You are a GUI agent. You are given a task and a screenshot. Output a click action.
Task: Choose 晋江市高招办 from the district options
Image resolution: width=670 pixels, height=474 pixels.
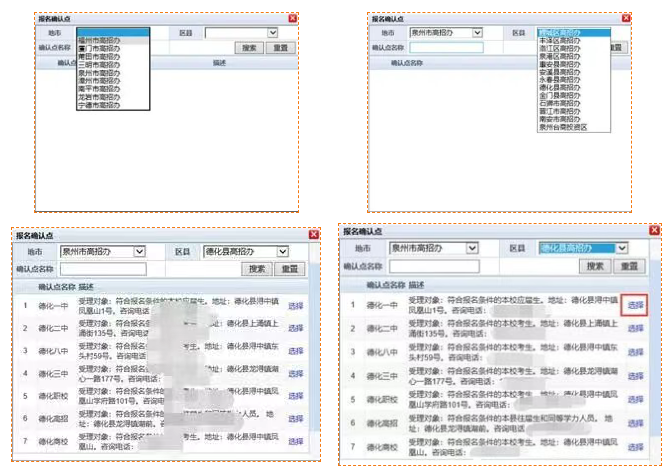point(560,112)
